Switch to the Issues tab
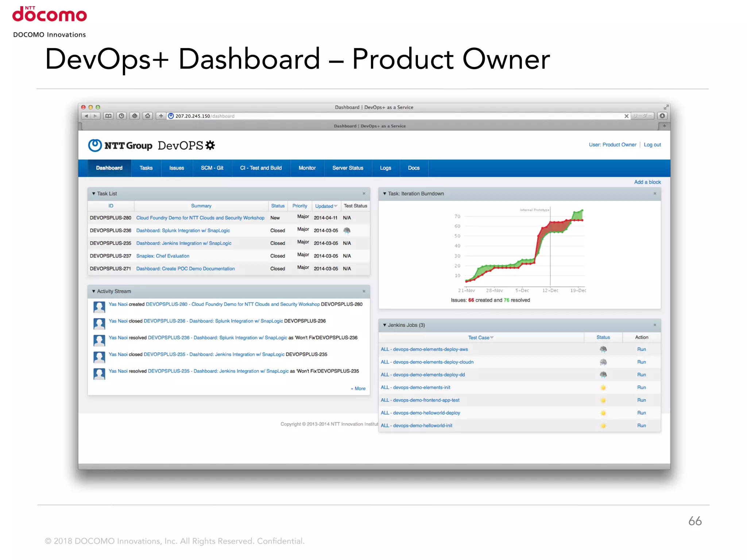Screen dimensions: 747x560 tap(177, 168)
